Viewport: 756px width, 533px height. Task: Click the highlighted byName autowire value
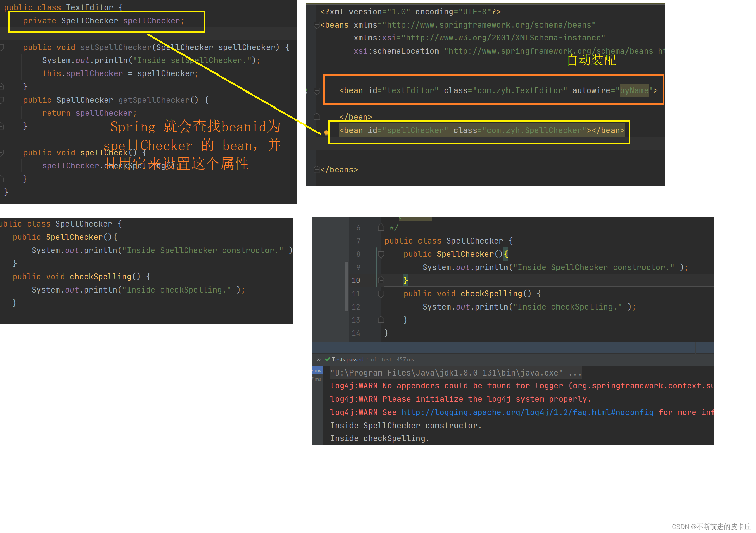pos(634,90)
